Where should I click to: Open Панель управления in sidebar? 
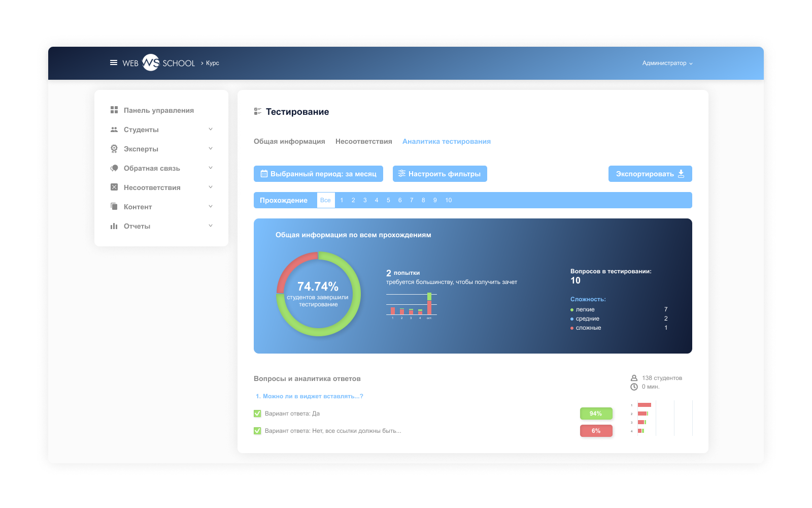[159, 110]
